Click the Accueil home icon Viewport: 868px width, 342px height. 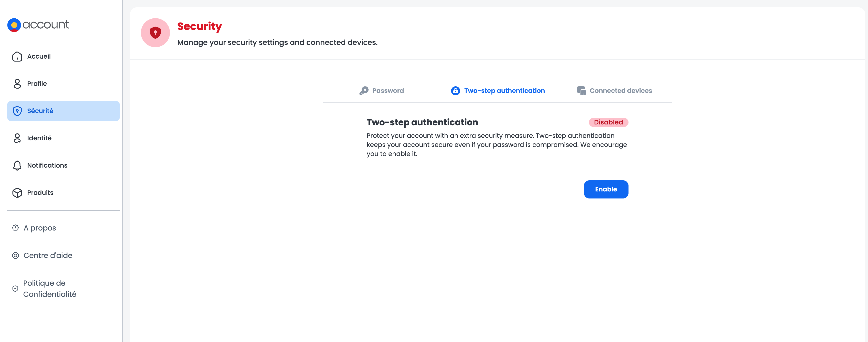[x=17, y=57]
